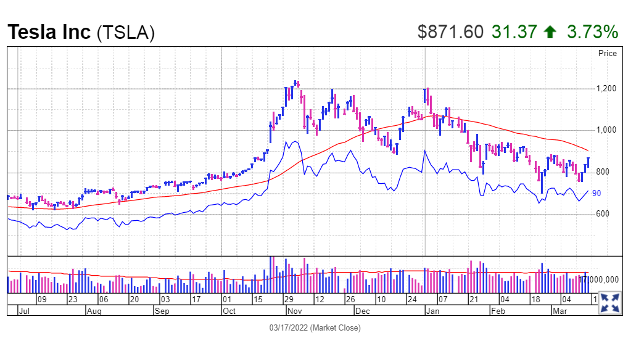This screenshot has height=338, width=644.
Task: Click the 800 price axis label
Action: [603, 172]
